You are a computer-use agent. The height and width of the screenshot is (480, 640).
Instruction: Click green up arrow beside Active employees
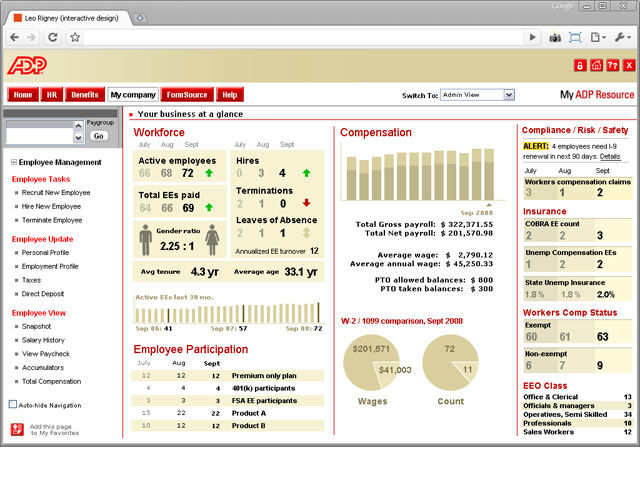click(209, 173)
